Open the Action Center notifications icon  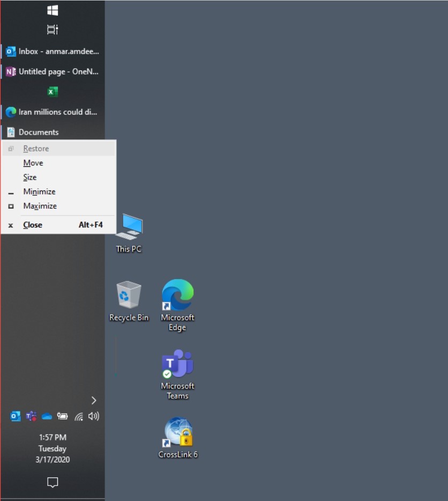tap(53, 483)
